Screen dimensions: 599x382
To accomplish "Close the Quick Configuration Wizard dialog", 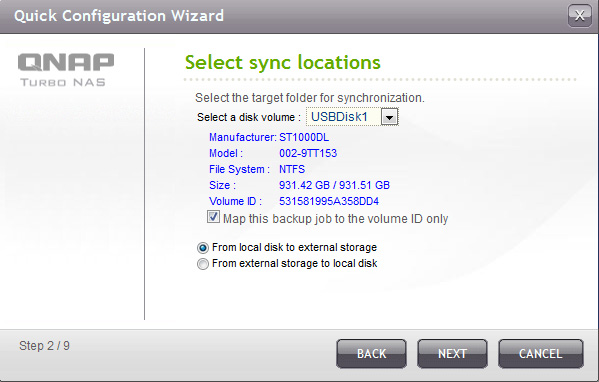I will pyautogui.click(x=580, y=16).
